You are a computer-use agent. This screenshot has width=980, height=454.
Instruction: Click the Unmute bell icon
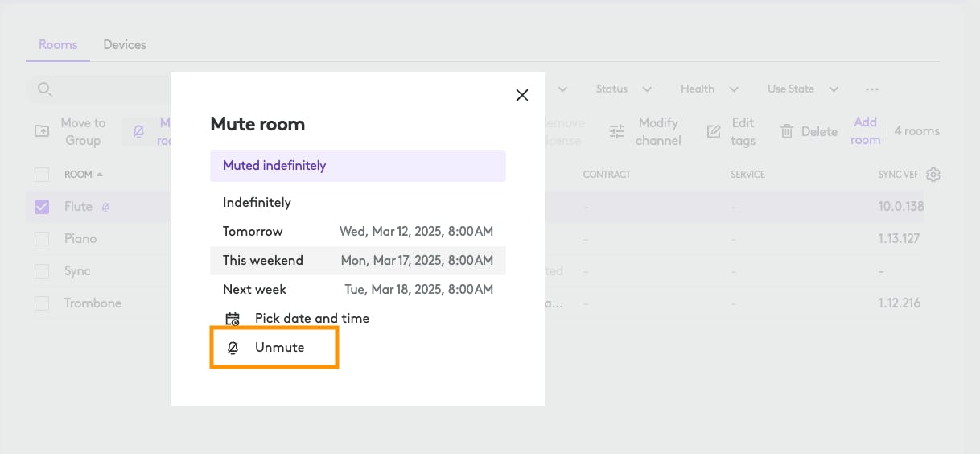(x=233, y=348)
